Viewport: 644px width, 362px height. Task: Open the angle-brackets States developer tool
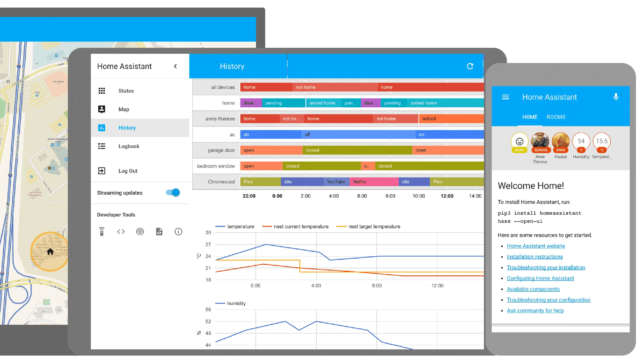tap(121, 232)
